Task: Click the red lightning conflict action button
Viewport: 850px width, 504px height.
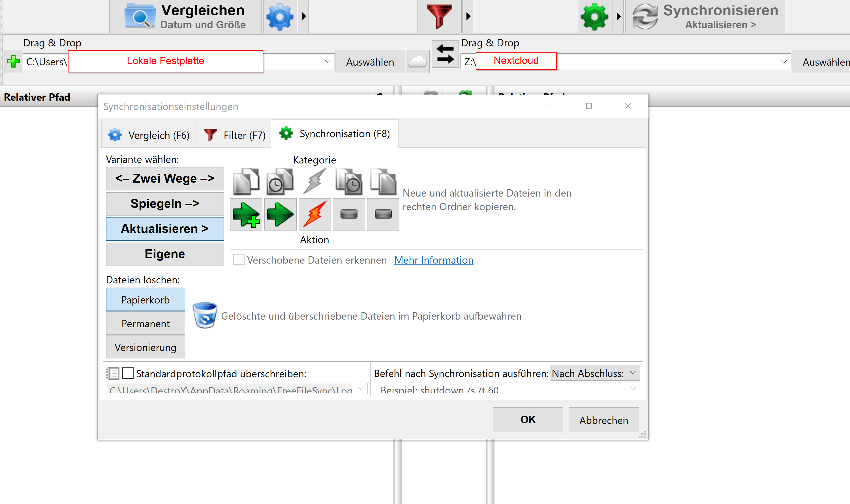Action: [x=314, y=215]
